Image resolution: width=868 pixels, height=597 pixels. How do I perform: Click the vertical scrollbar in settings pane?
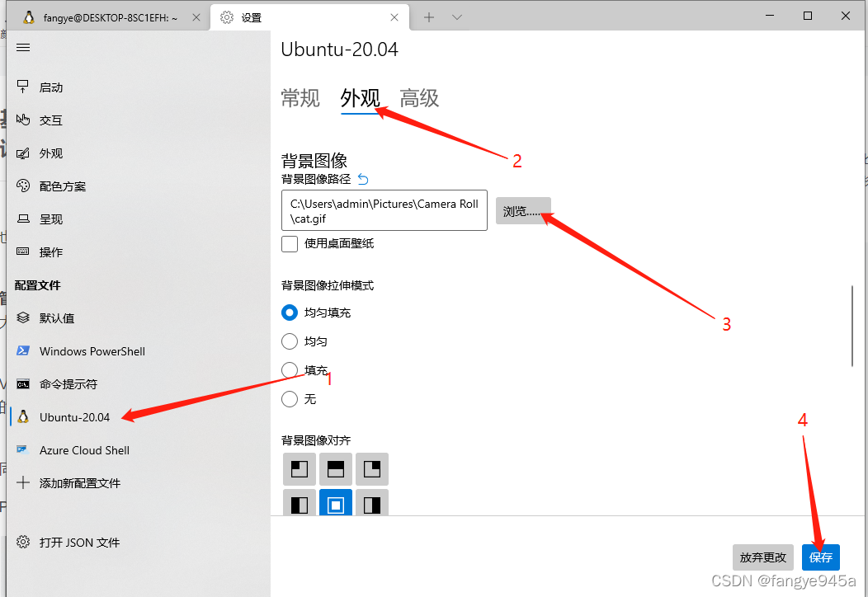(852, 326)
